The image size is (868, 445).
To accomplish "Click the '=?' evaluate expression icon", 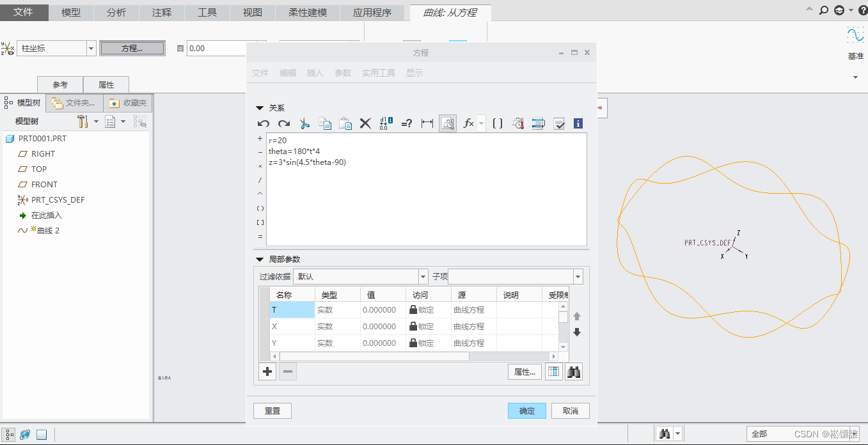I will (x=406, y=123).
